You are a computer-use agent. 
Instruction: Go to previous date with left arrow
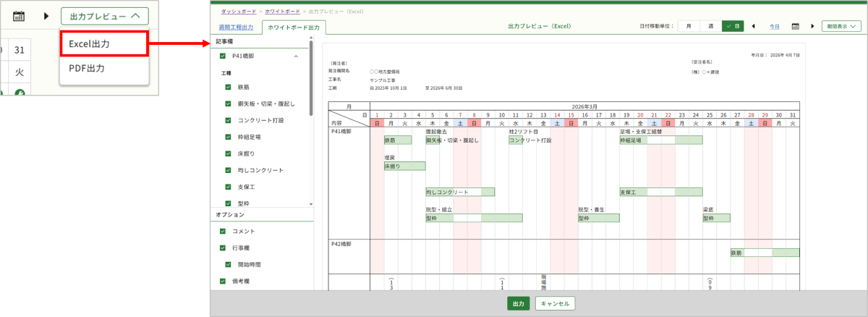754,26
